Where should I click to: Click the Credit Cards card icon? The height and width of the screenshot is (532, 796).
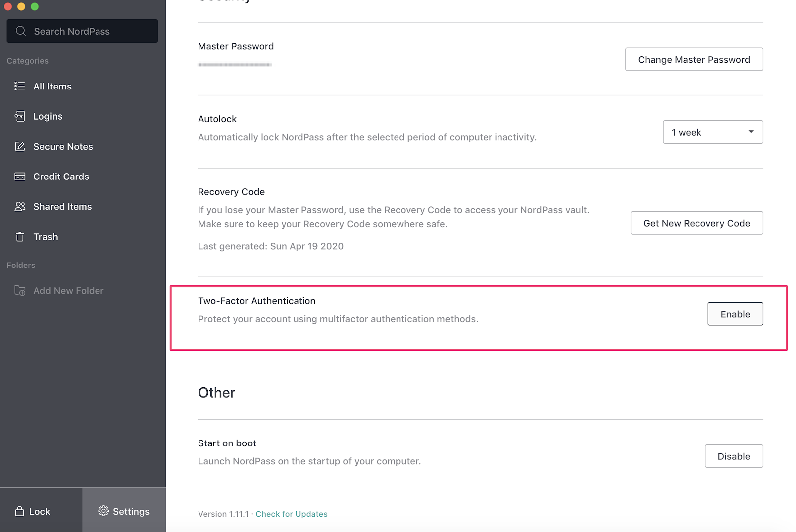coord(20,177)
